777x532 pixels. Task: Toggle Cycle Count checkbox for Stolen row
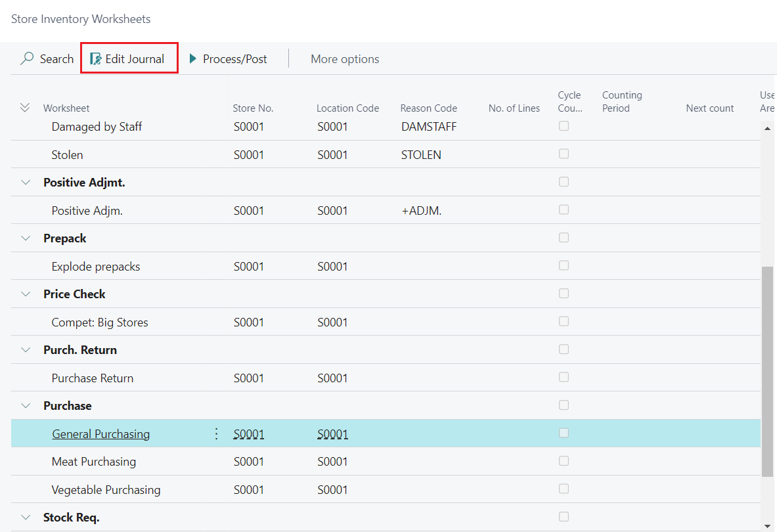pos(564,154)
